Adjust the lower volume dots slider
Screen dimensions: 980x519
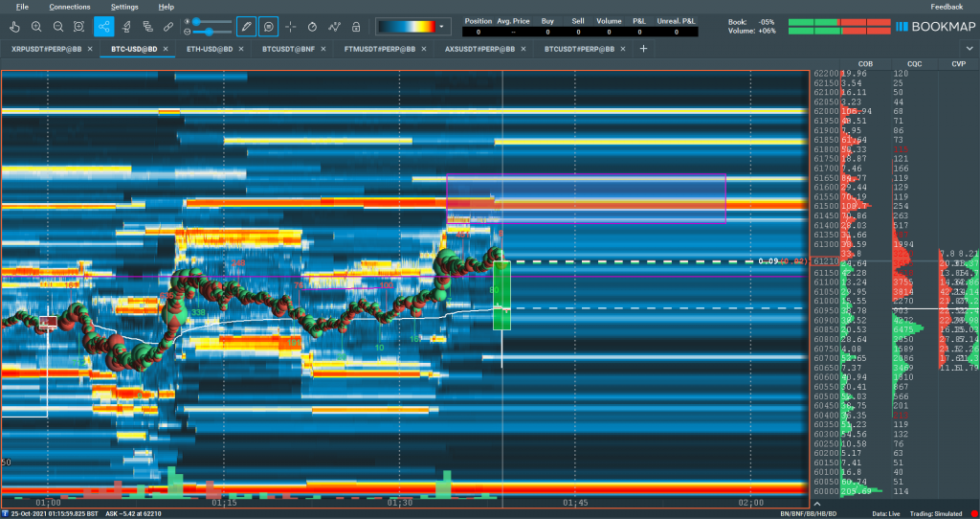(x=212, y=32)
